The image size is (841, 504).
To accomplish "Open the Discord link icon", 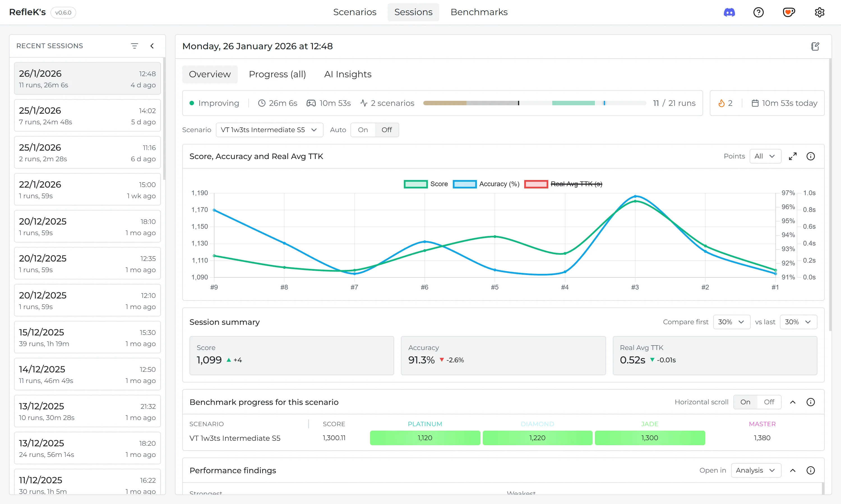I will click(729, 13).
